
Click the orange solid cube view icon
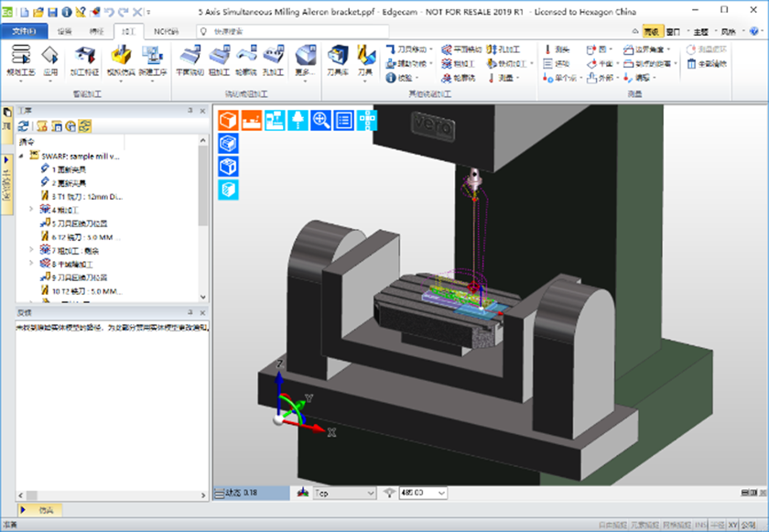click(227, 120)
